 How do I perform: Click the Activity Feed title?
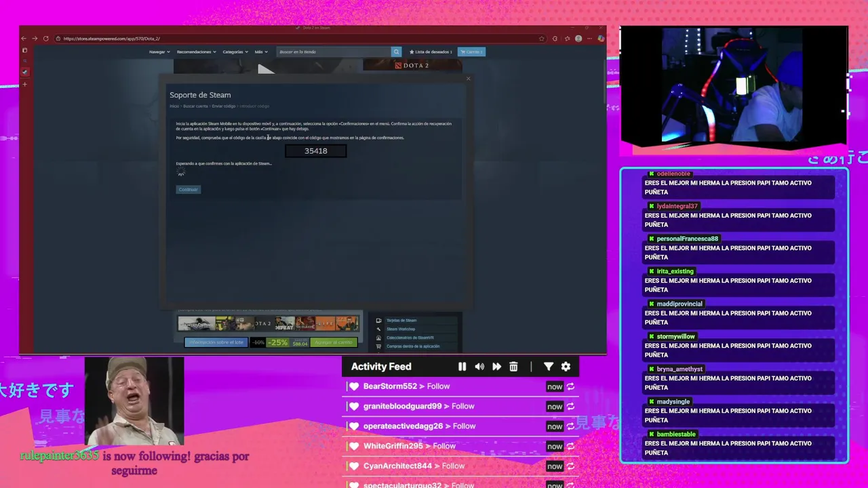click(x=381, y=367)
